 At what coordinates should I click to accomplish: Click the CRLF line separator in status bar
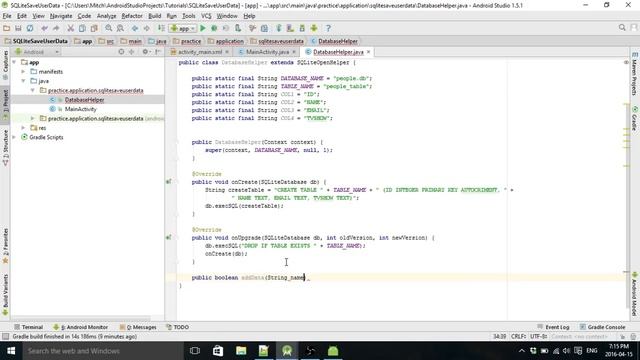(518, 336)
